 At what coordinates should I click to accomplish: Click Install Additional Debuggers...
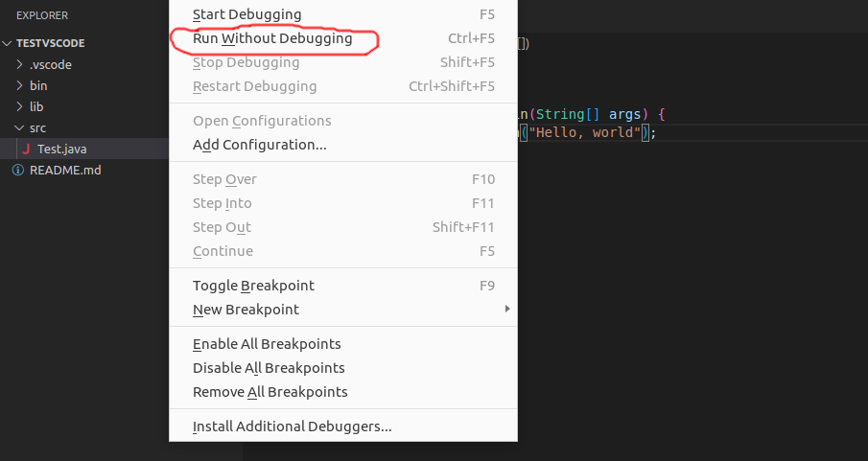click(x=343, y=426)
